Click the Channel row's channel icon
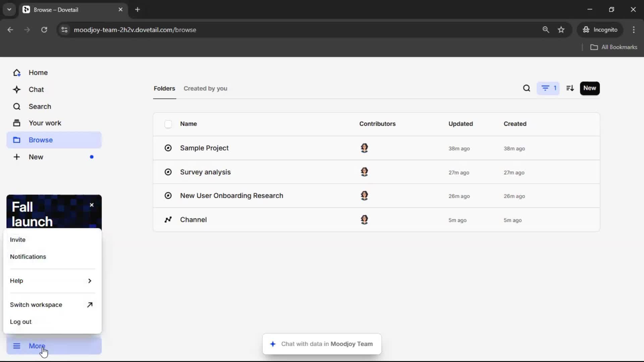 (x=168, y=220)
